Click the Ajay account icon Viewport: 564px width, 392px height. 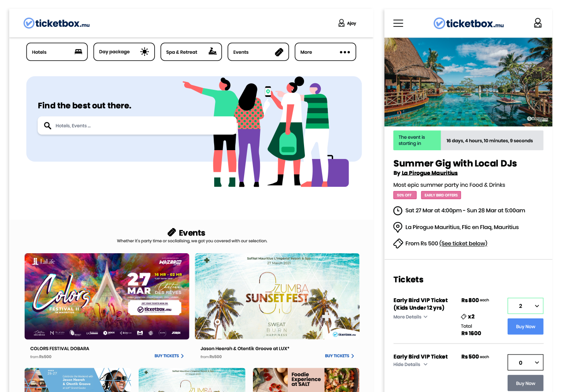pyautogui.click(x=341, y=23)
